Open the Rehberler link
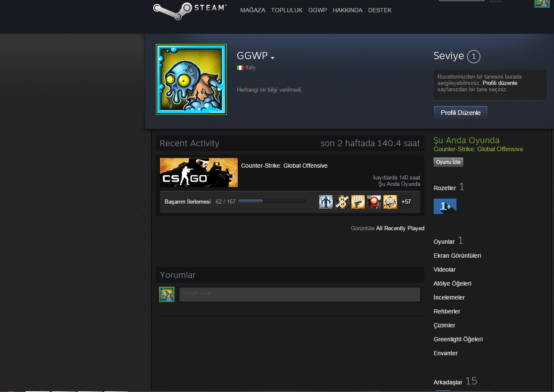The image size is (554, 392). point(447,311)
